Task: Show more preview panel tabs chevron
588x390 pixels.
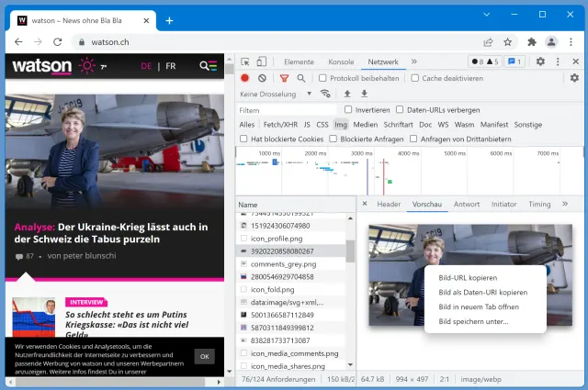Action: 565,204
